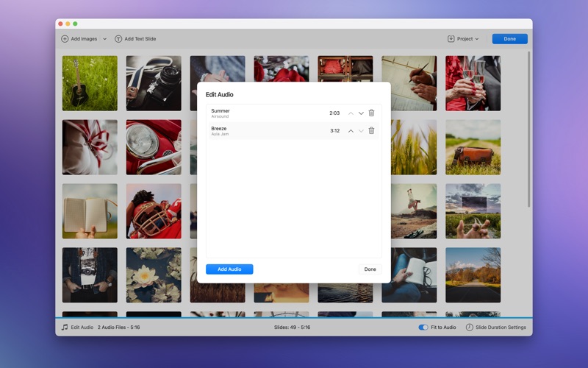
Task: Select the Summer track row
Action: click(x=293, y=113)
